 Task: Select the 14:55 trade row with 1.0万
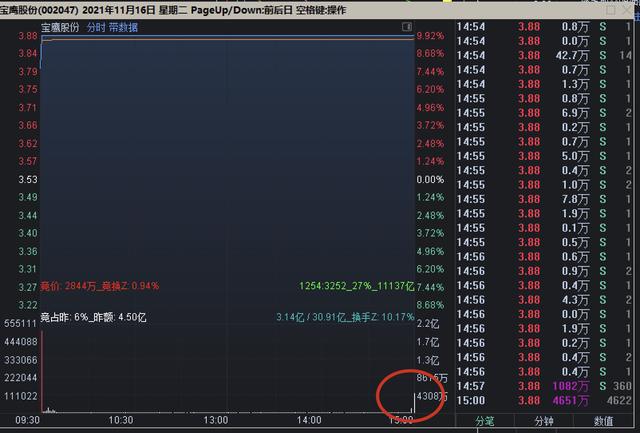click(544, 185)
